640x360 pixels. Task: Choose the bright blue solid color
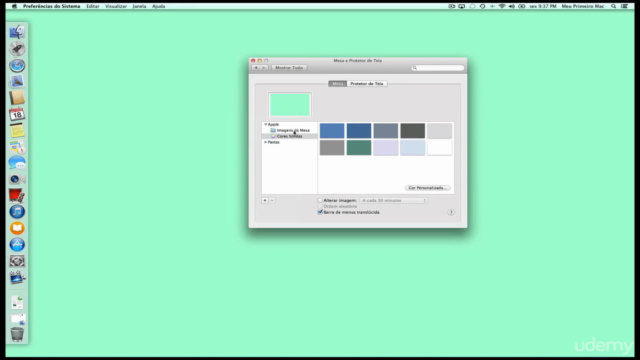click(x=332, y=131)
